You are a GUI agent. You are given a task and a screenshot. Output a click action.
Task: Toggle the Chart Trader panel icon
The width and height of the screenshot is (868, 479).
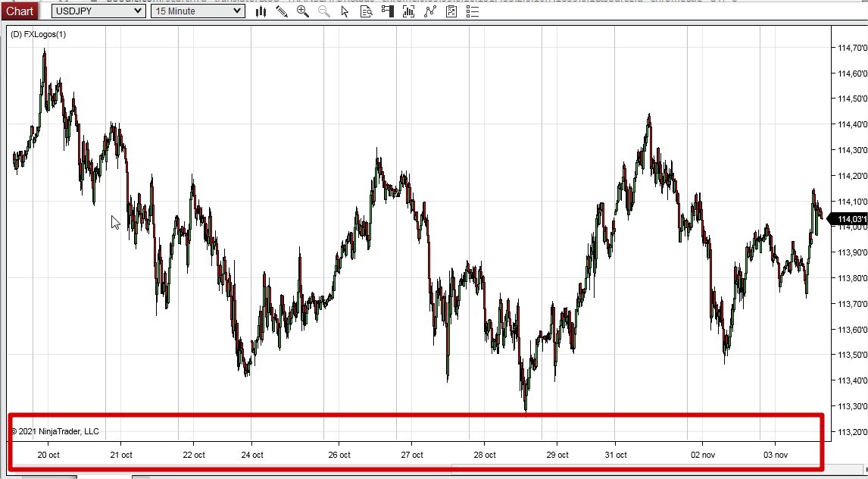click(388, 11)
